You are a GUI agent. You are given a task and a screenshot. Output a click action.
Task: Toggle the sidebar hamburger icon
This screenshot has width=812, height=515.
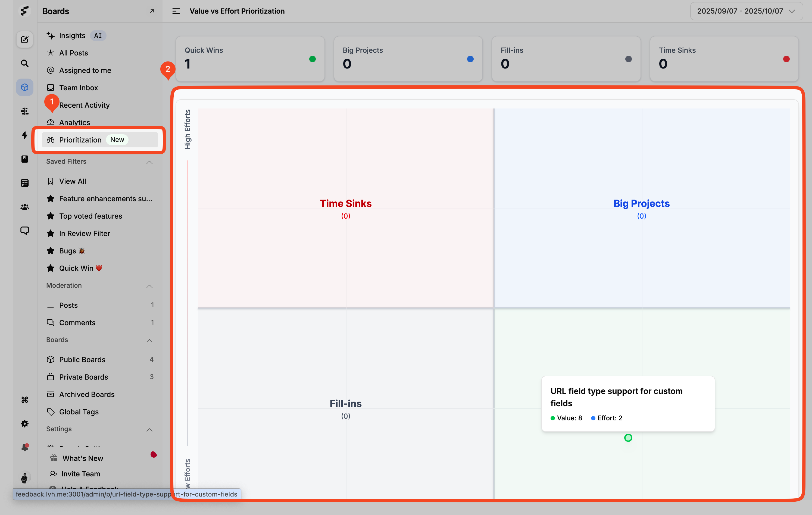[176, 11]
